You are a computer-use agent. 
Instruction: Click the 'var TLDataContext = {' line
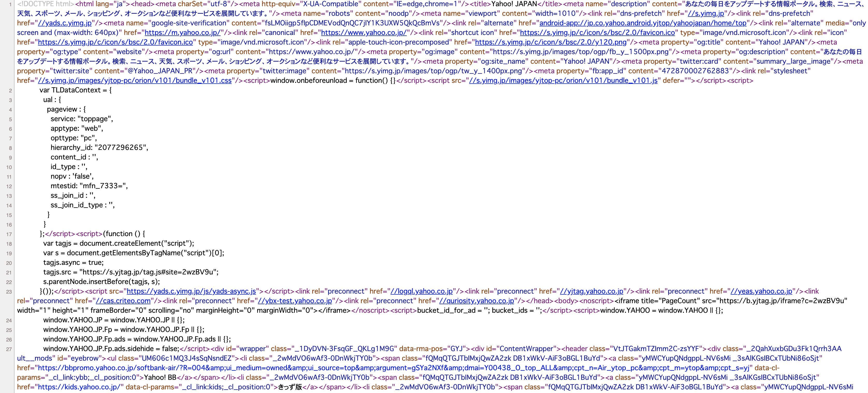(75, 90)
